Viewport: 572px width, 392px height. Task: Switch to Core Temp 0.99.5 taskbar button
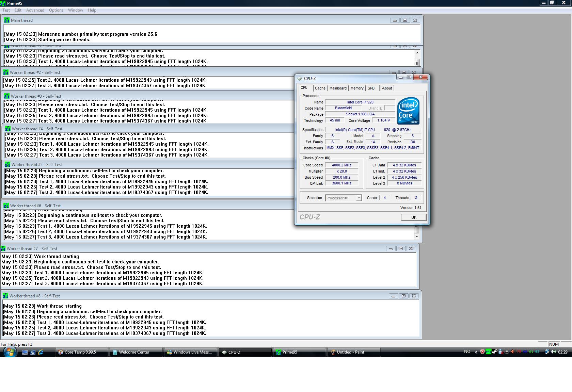(x=81, y=352)
